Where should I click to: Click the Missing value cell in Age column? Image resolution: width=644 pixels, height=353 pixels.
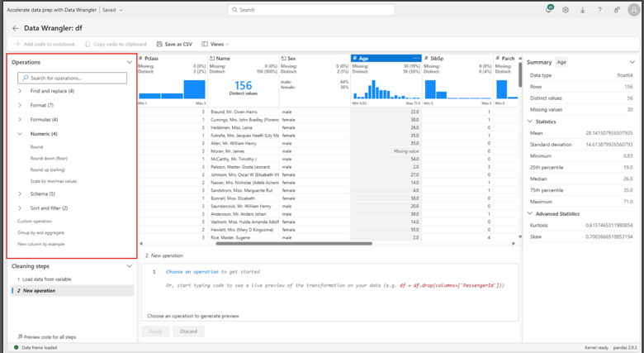point(386,151)
